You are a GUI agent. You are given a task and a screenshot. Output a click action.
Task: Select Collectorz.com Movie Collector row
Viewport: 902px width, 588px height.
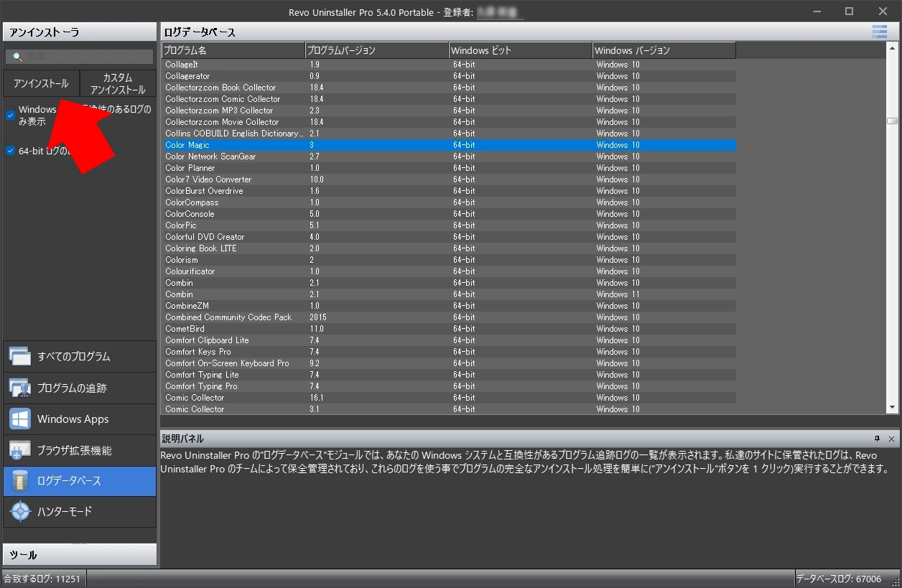449,122
